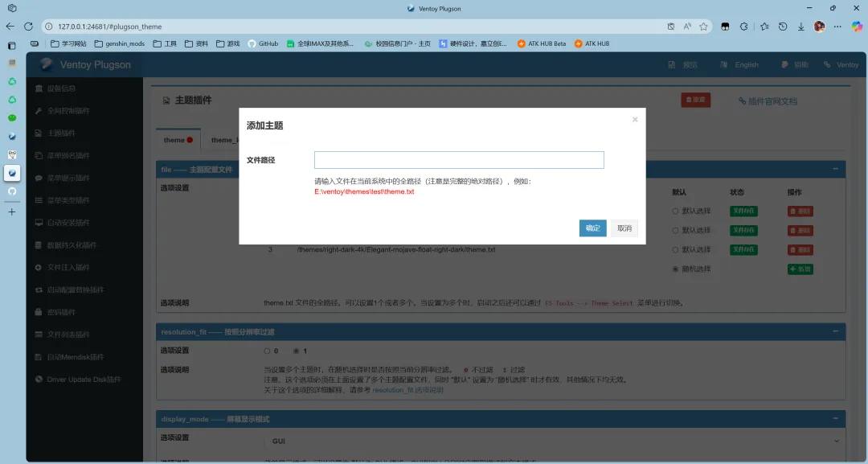Click the 文件路径 input field
The width and height of the screenshot is (868, 464).
pyautogui.click(x=458, y=159)
